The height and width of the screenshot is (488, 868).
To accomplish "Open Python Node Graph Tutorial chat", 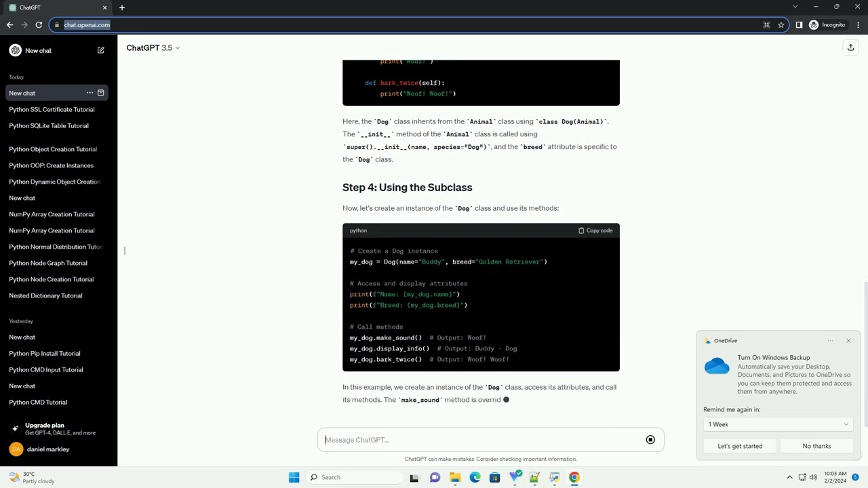I will point(47,263).
